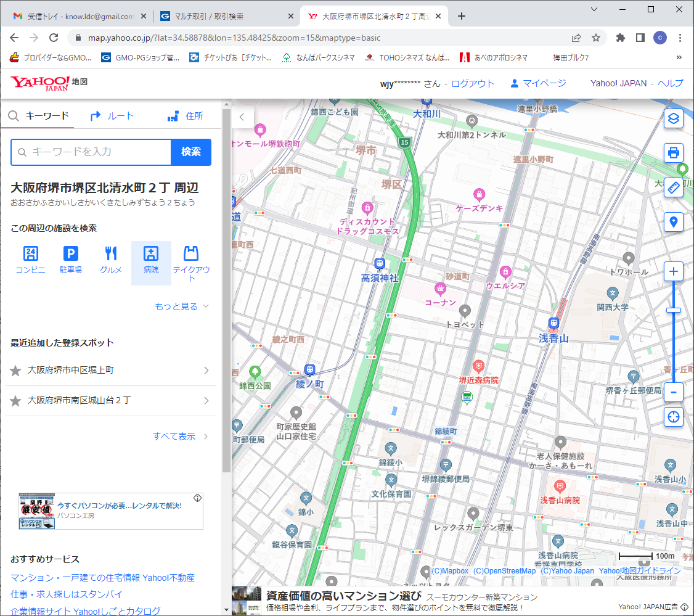Open 大阪府堺市中区堀上町 registered spot

tap(111, 371)
